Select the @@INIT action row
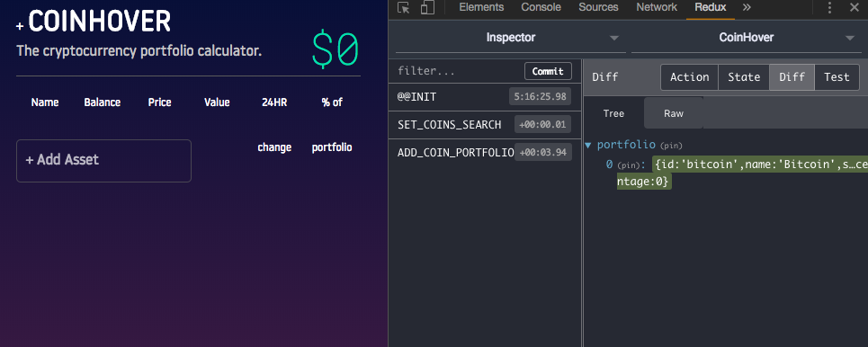This screenshot has height=347, width=868. [485, 97]
